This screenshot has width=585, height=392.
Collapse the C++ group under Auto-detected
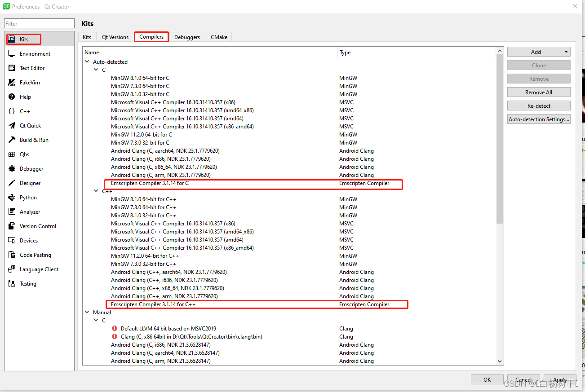(x=96, y=191)
